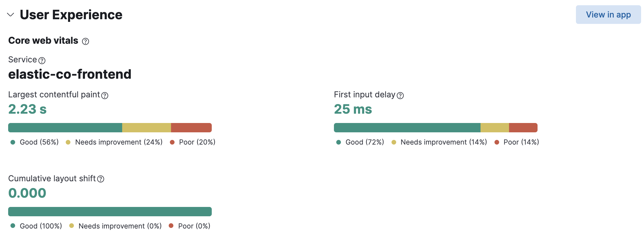
Task: Click Poor (20%) legend dot
Action: pos(172,142)
